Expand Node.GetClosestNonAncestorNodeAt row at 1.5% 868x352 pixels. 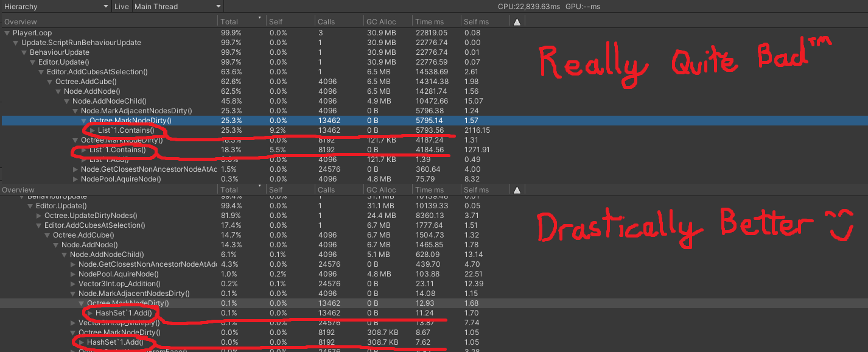[75, 169]
